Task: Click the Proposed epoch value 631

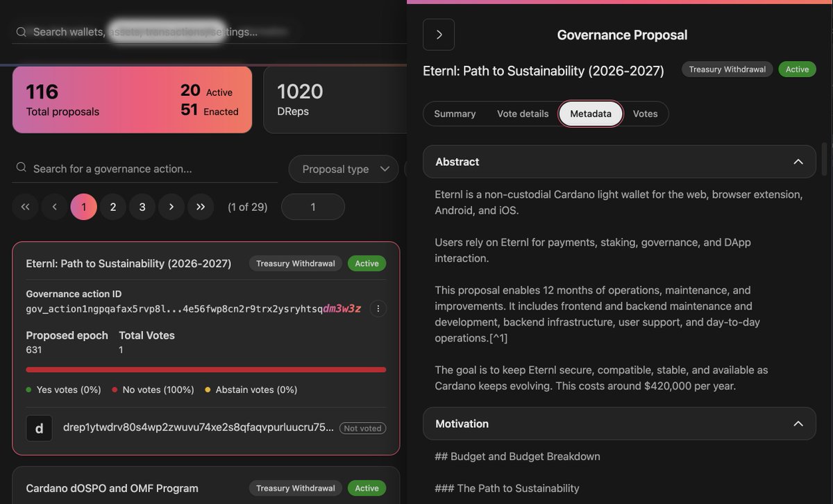Action: pyautogui.click(x=34, y=350)
